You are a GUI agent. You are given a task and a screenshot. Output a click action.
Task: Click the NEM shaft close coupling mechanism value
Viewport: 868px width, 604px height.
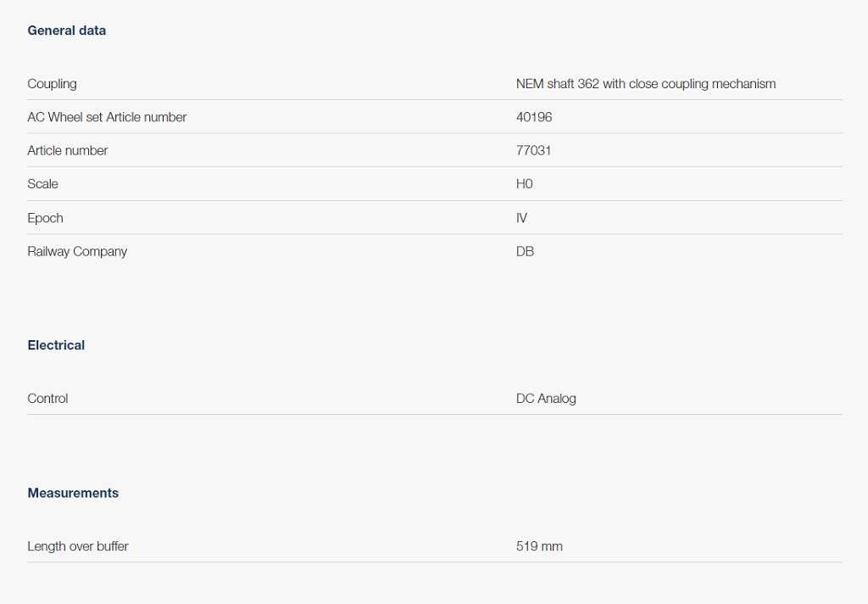point(645,84)
